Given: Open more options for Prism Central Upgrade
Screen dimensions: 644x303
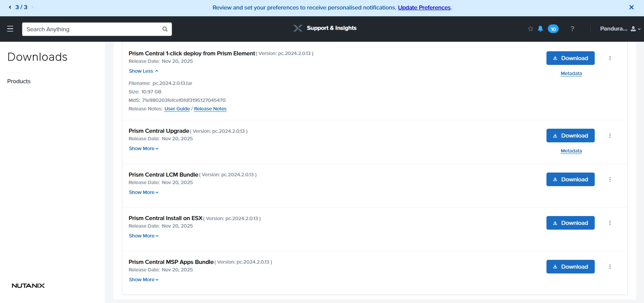Looking at the screenshot, I should pyautogui.click(x=610, y=136).
